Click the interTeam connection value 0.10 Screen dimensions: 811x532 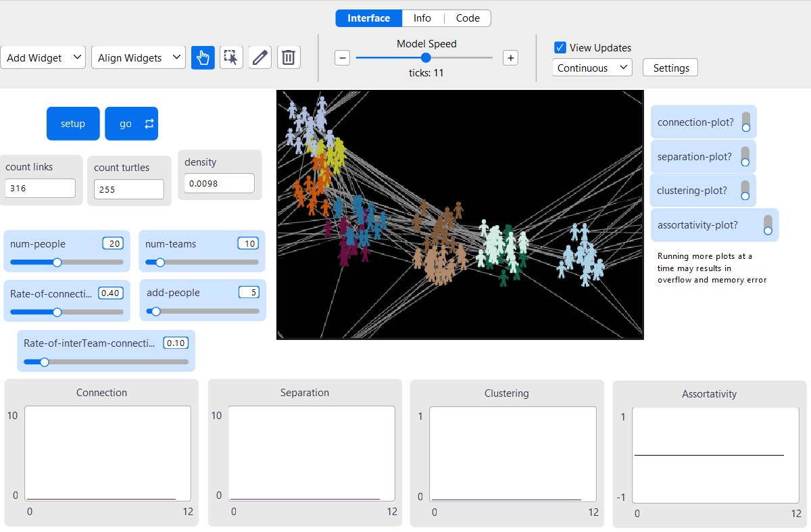pos(176,343)
